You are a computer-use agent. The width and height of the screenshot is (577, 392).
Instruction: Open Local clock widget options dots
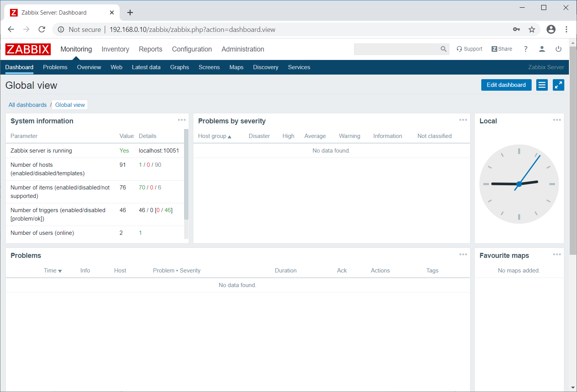[557, 120]
